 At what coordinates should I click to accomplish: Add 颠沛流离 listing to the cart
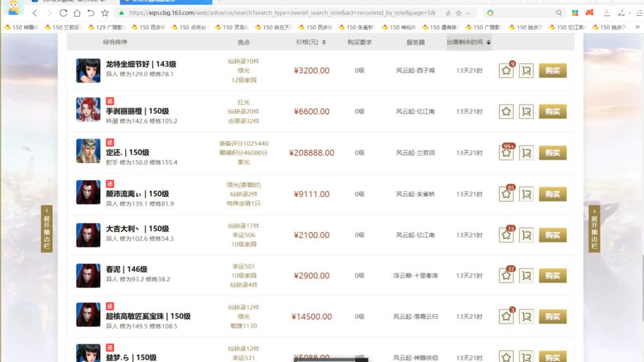tap(526, 194)
